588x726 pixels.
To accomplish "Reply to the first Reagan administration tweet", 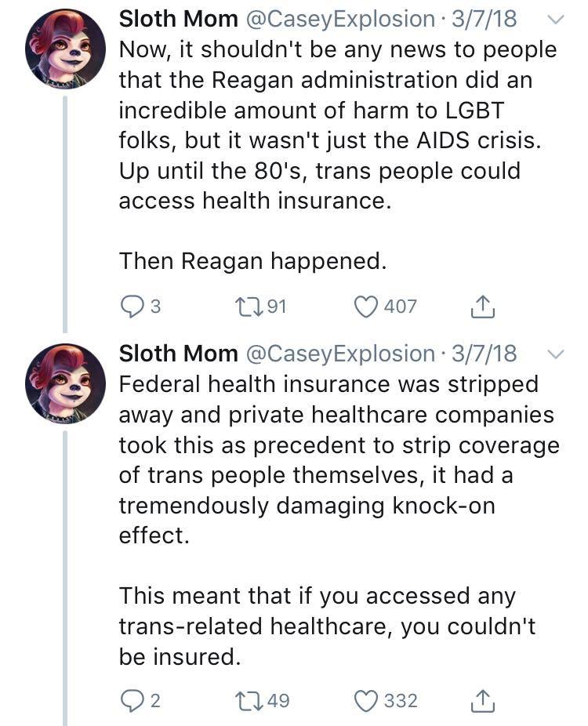I will pyautogui.click(x=131, y=306).
